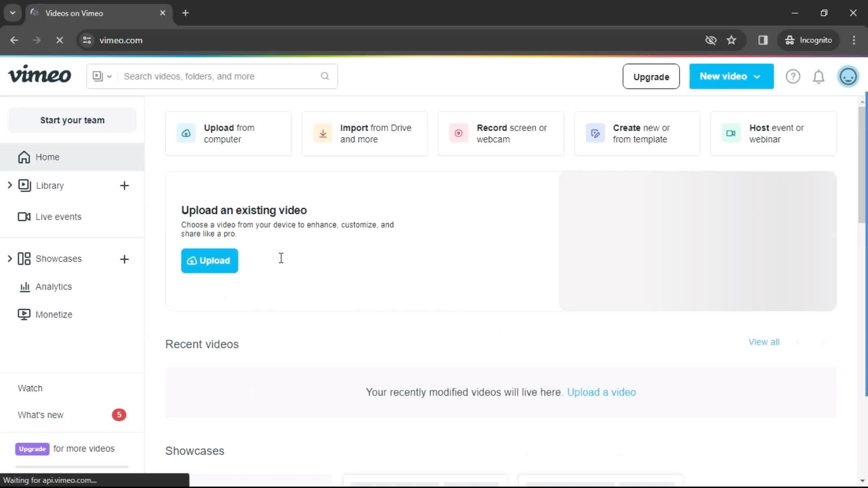The width and height of the screenshot is (868, 488).
Task: Click the red 5 notification badge
Action: pyautogui.click(x=119, y=415)
